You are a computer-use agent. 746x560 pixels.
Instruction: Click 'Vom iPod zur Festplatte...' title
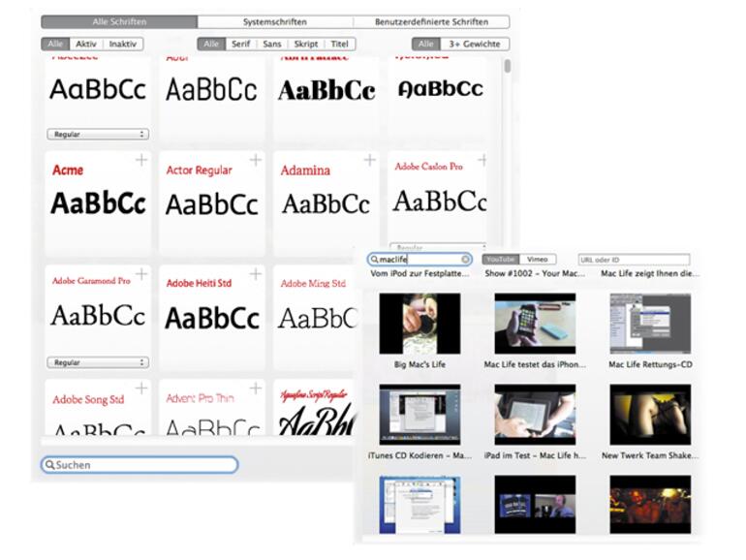point(420,273)
